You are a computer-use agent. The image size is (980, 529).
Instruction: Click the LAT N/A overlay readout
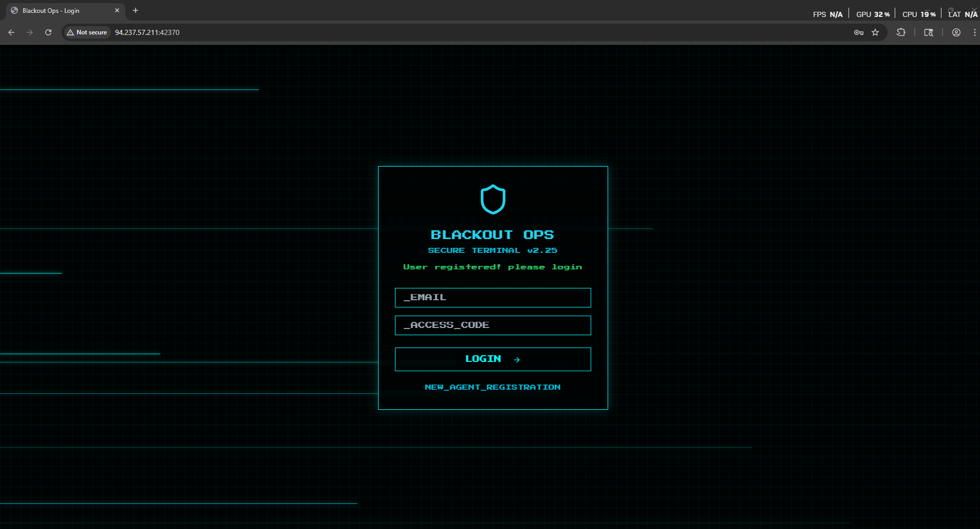tap(963, 14)
